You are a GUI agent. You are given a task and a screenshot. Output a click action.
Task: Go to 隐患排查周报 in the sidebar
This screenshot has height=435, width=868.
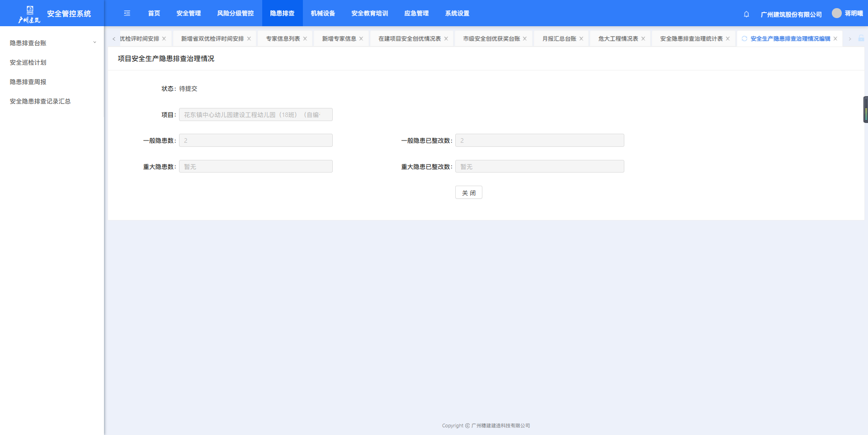28,82
